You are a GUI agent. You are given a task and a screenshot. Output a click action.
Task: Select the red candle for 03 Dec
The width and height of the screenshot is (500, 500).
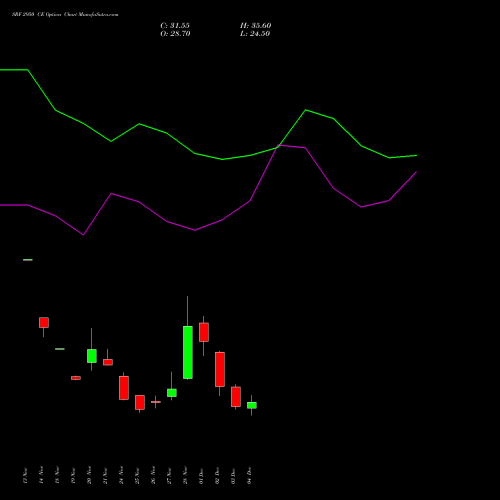click(x=236, y=397)
